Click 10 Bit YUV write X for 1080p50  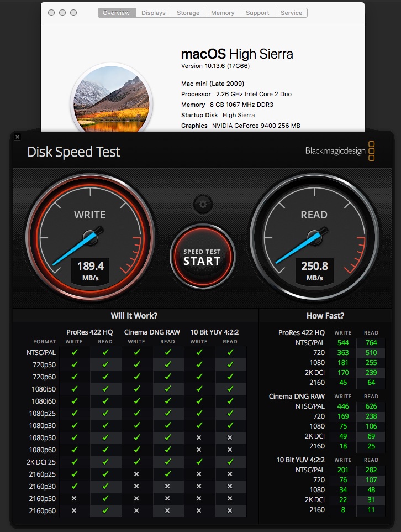click(199, 437)
